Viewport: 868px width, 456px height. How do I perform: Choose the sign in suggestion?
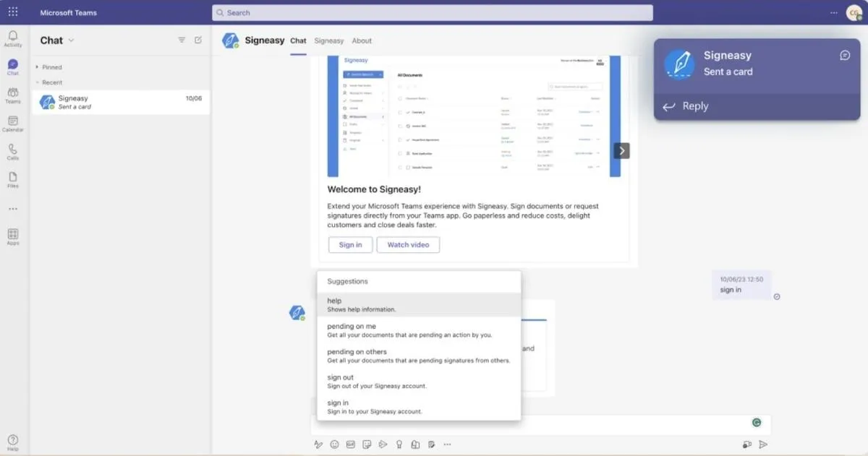[x=419, y=407]
